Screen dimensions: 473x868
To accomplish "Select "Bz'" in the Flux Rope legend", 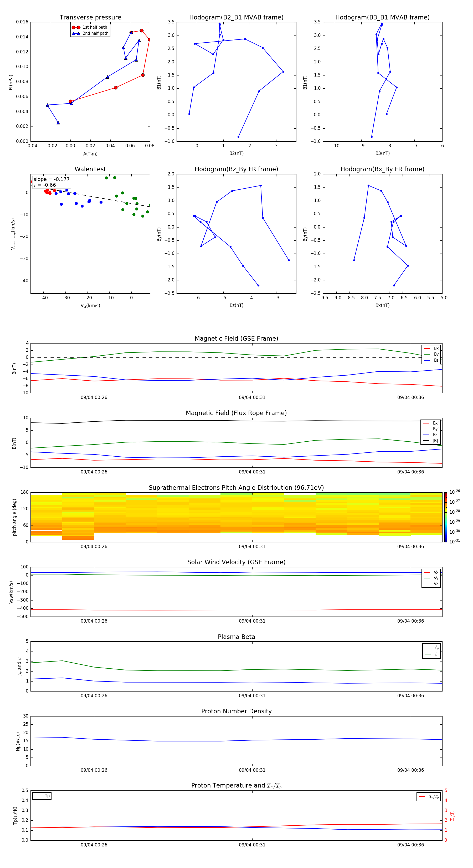I will click(x=431, y=435).
